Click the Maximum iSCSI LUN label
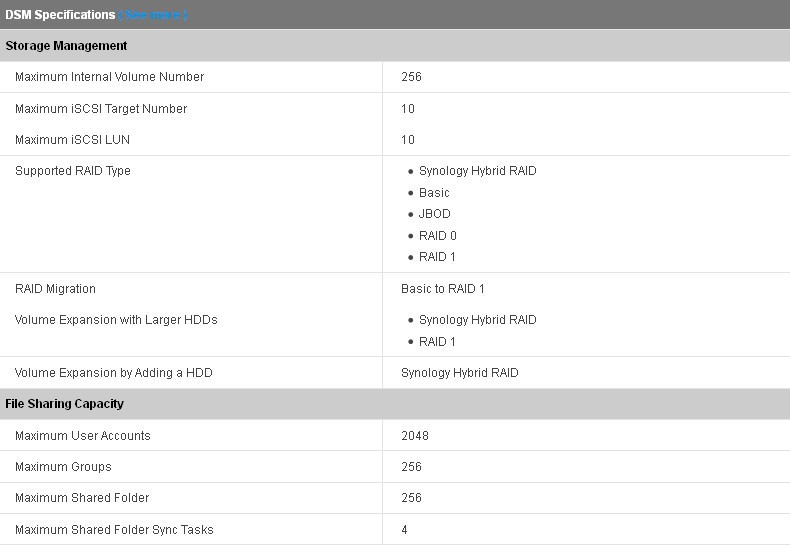This screenshot has width=790, height=545. click(72, 140)
